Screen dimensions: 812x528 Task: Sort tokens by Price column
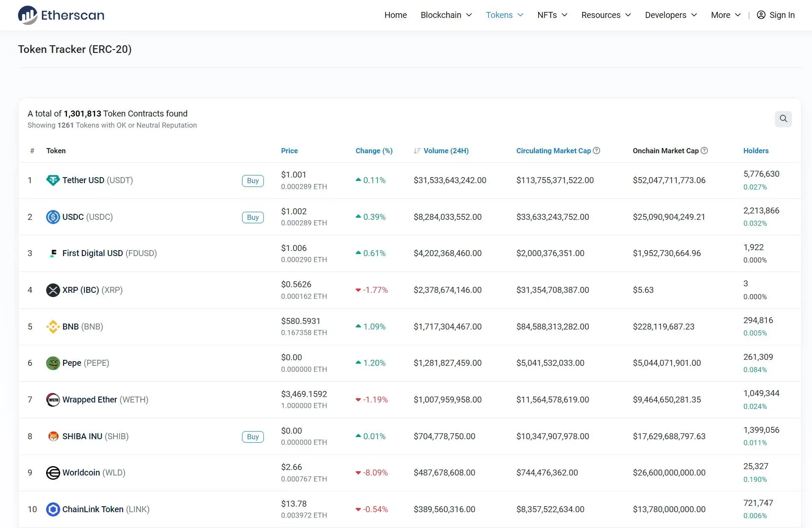point(289,151)
